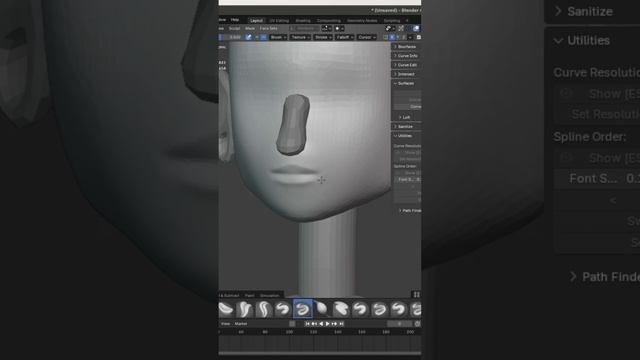Screen dimensions: 640x360
Task: Open the timeline View menu
Action: coord(225,324)
